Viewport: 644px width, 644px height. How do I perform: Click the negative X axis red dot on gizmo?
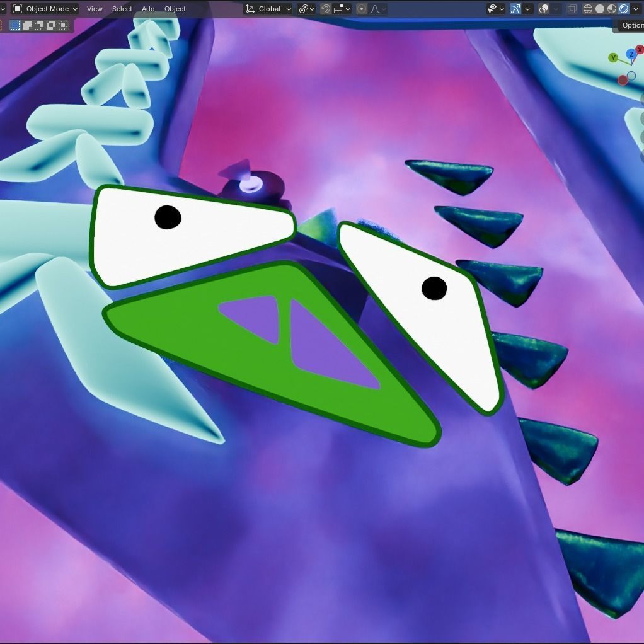coord(623,80)
